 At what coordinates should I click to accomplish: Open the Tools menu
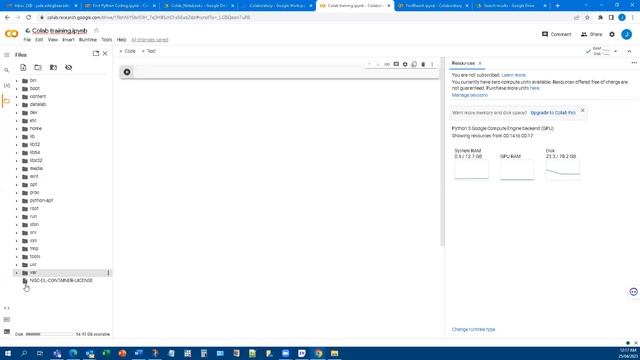coord(107,40)
